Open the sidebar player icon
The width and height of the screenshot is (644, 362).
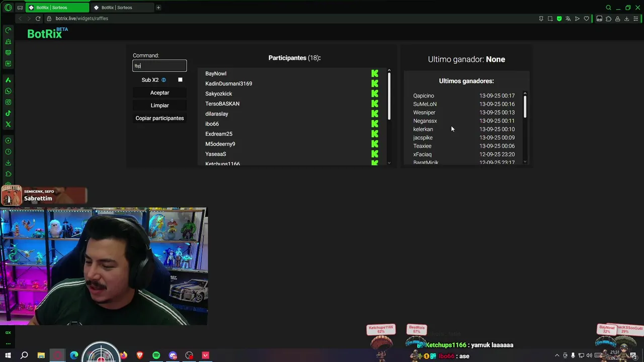coord(8,140)
